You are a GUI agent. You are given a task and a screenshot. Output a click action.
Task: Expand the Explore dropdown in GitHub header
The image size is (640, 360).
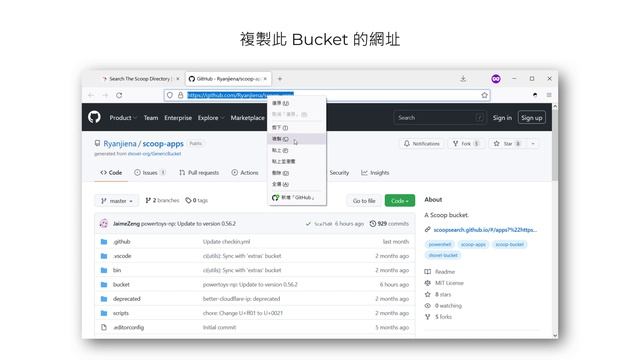click(211, 118)
